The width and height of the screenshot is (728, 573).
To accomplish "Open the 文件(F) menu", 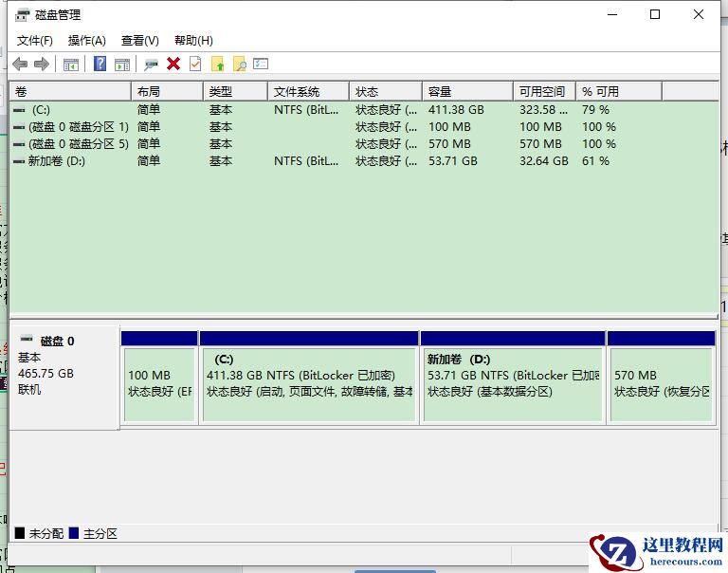I will point(35,41).
